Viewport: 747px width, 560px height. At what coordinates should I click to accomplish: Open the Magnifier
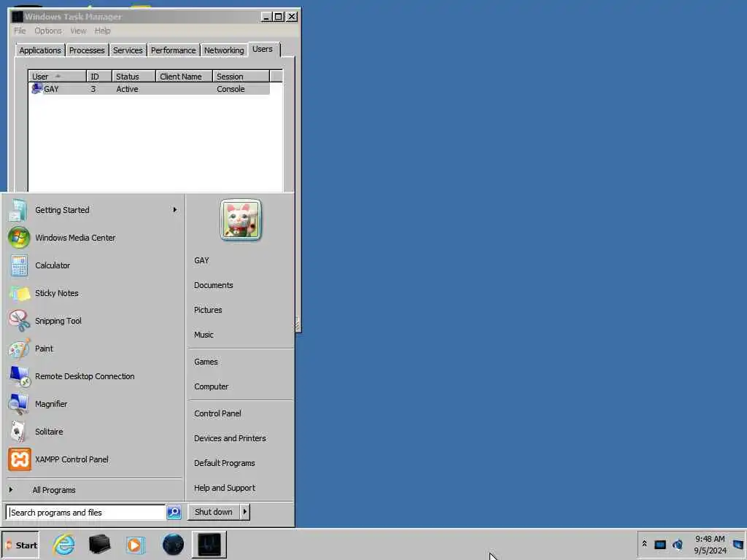94,404
